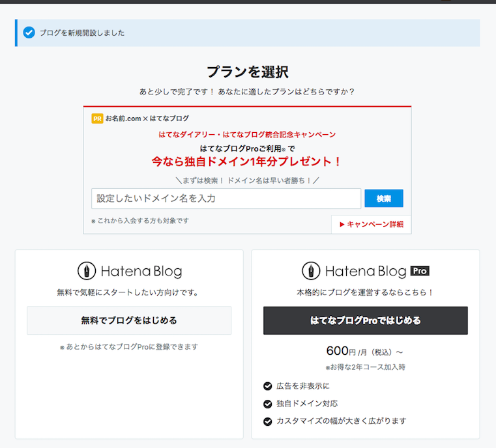Click お得な2年コース加入時 note
496x448 pixels.
(366, 367)
